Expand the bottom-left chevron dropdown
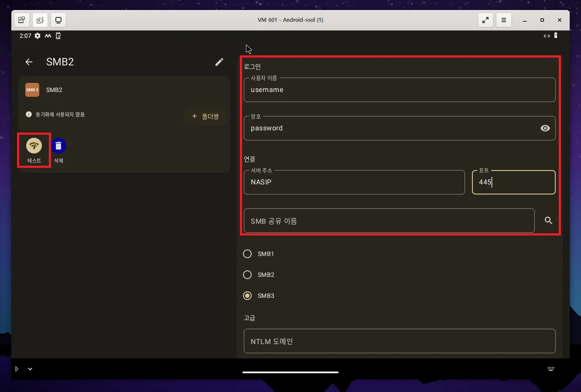Image resolution: width=581 pixels, height=392 pixels. 30,368
